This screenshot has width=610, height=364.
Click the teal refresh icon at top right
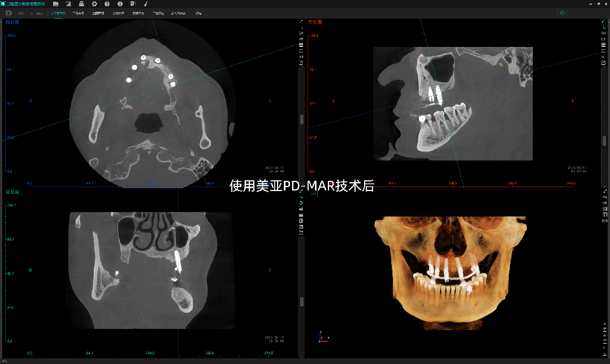562,12
